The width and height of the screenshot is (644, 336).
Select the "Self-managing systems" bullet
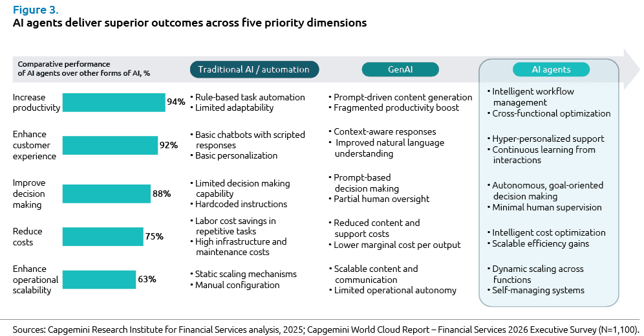(538, 290)
